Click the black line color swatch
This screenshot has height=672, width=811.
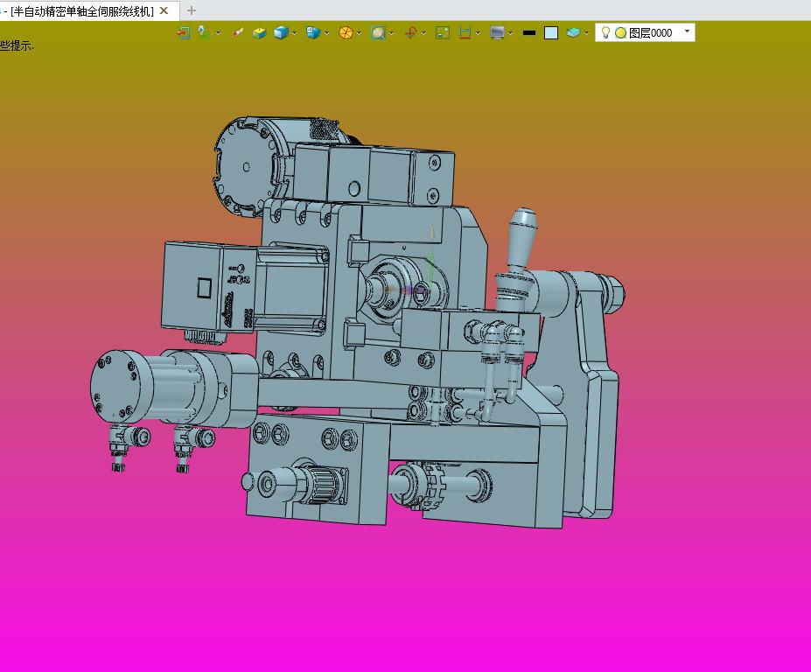[x=529, y=33]
